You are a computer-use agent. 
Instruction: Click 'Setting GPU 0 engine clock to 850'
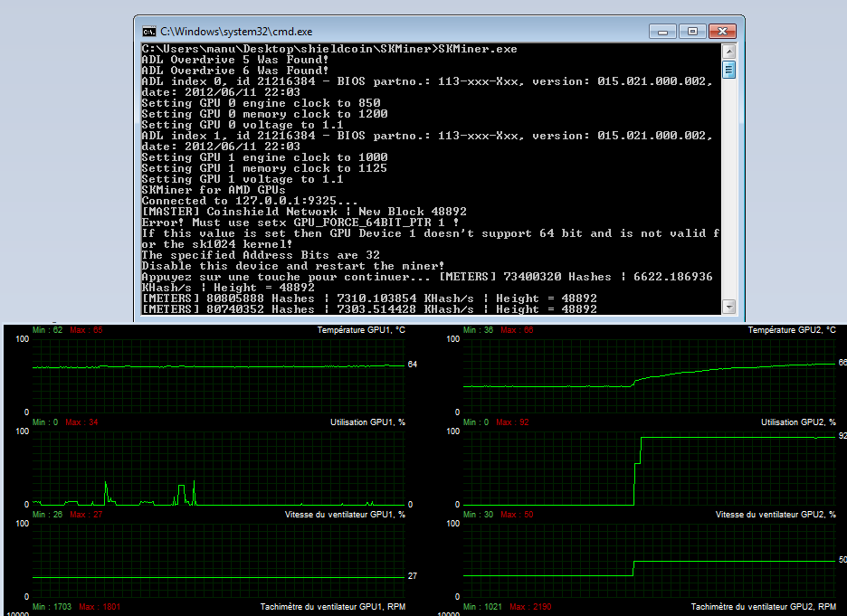[261, 103]
